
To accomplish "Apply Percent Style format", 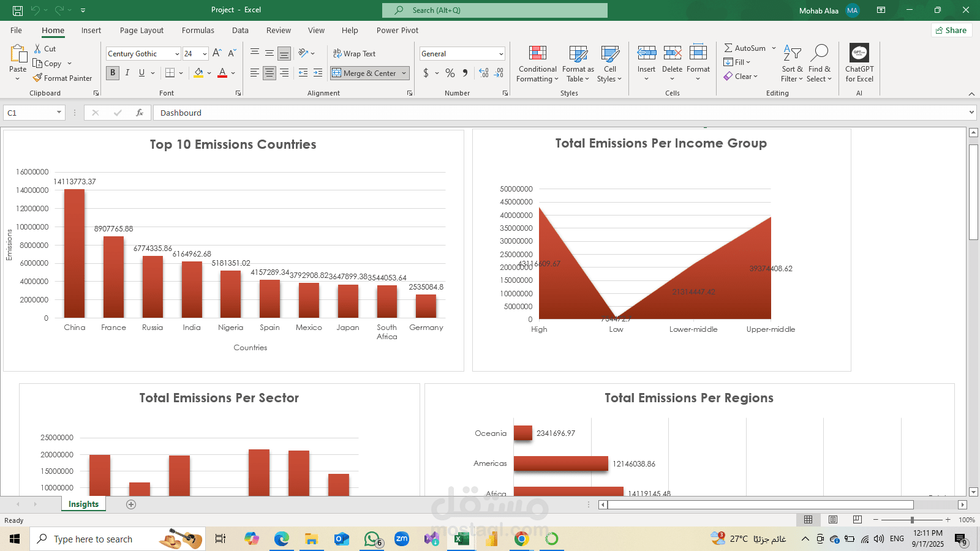I will tap(450, 73).
